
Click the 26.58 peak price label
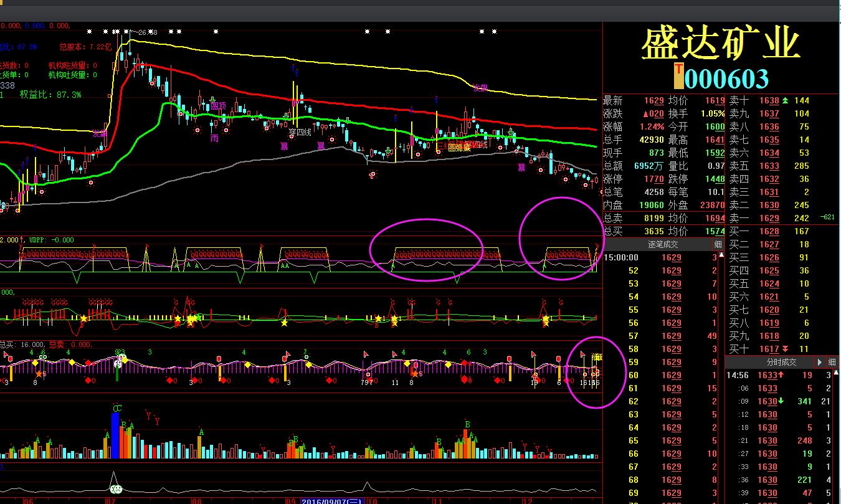coord(147,32)
